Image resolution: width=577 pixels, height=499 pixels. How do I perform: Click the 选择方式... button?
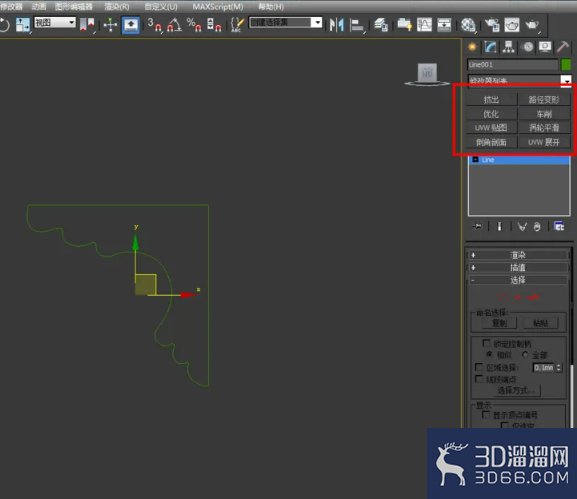point(516,390)
